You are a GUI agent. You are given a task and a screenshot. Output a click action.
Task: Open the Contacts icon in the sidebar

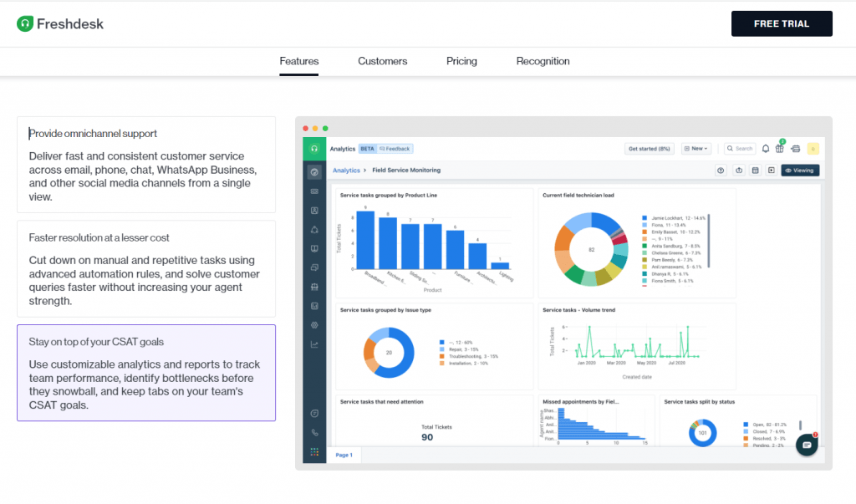(314, 211)
